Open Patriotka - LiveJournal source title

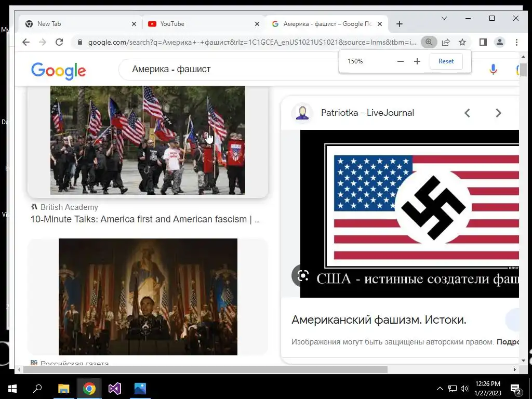point(367,113)
